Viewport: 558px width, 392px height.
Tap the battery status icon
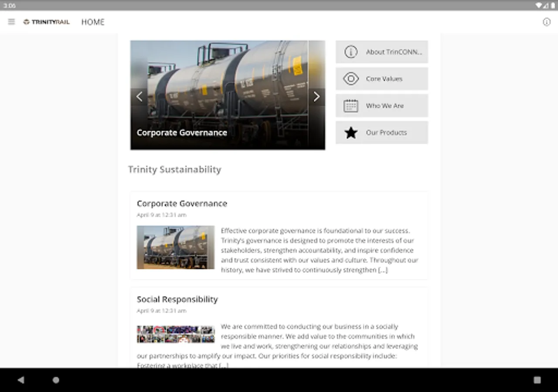(553, 5)
